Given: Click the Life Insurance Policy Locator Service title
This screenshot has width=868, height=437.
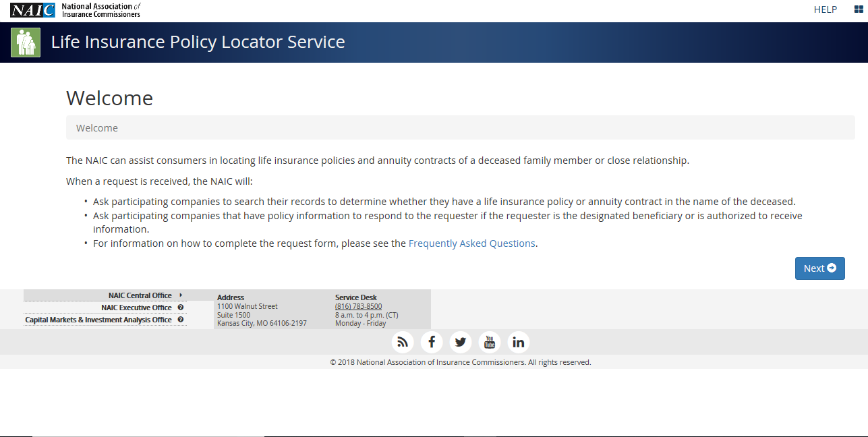Looking at the screenshot, I should point(198,41).
